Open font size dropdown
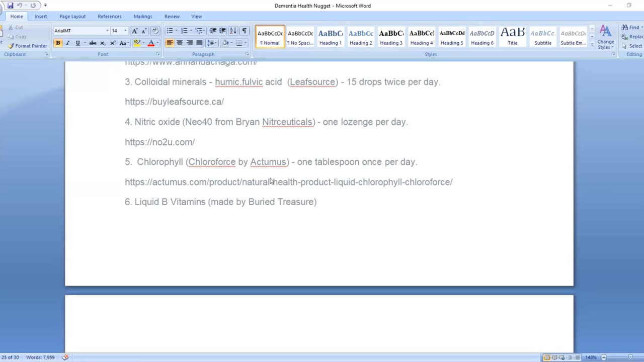Image resolution: width=644 pixels, height=362 pixels. [125, 31]
